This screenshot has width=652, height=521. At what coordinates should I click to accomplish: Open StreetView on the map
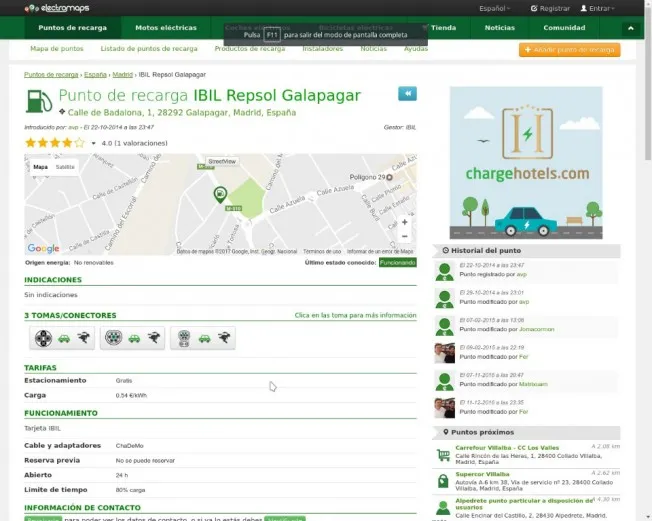[222, 161]
